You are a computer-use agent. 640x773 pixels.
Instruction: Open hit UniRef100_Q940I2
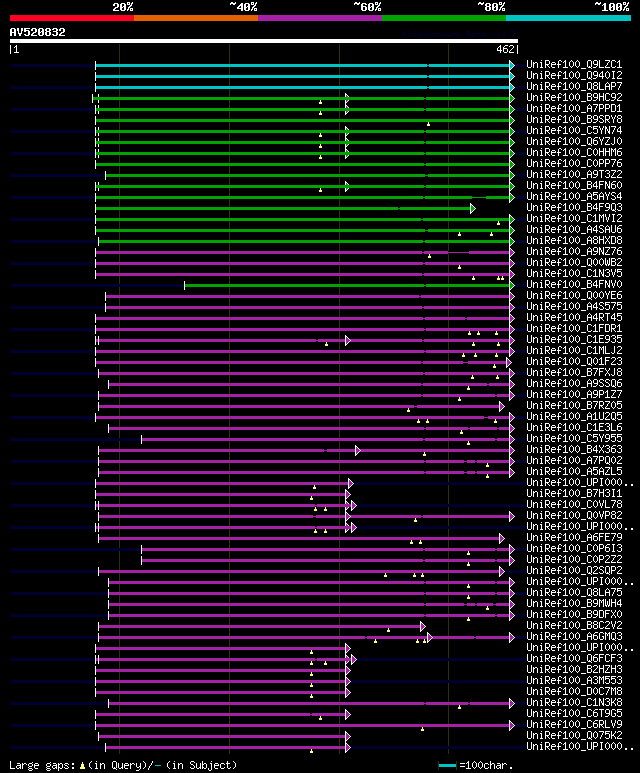574,75
